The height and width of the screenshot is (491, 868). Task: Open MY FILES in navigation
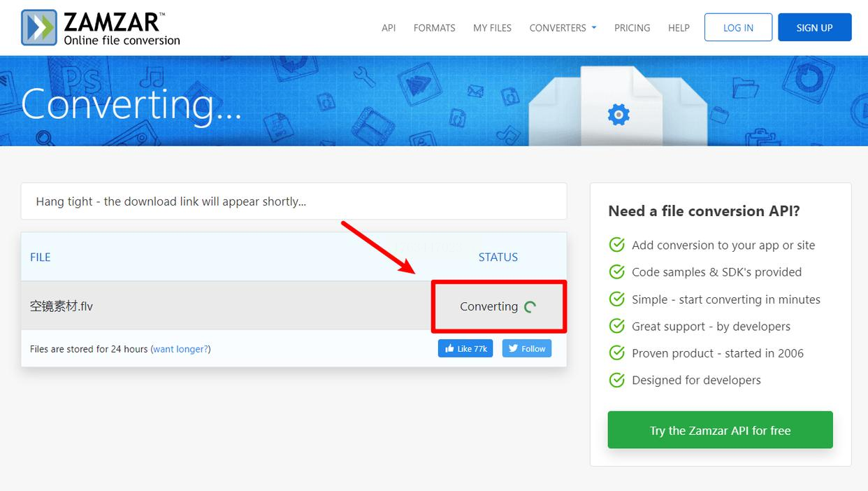(492, 28)
